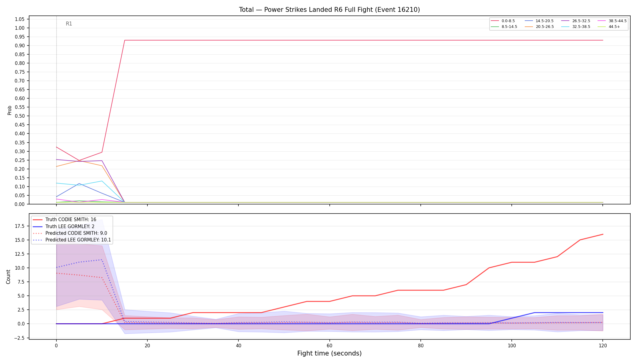
Task: Select 'Predicted LEE GORMLEY: 10.1' legend entry
Action: (x=78, y=240)
